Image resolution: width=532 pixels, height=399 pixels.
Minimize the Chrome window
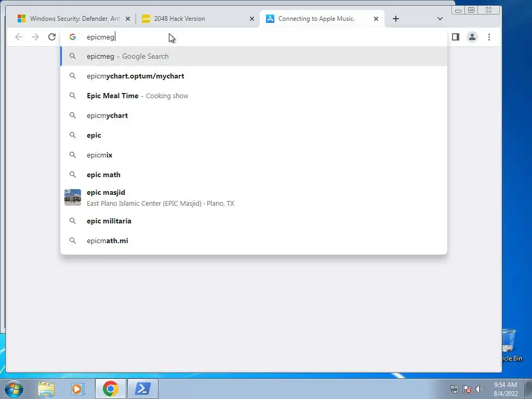458,10
